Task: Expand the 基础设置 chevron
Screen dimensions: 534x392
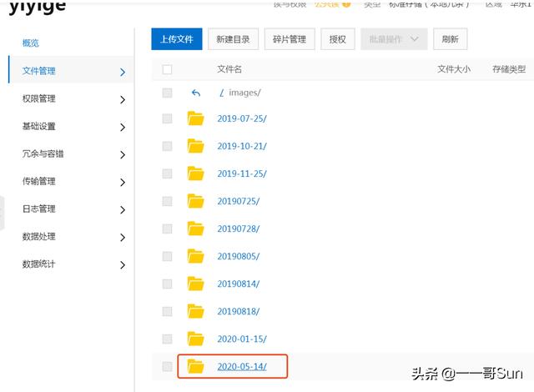Action: click(123, 128)
